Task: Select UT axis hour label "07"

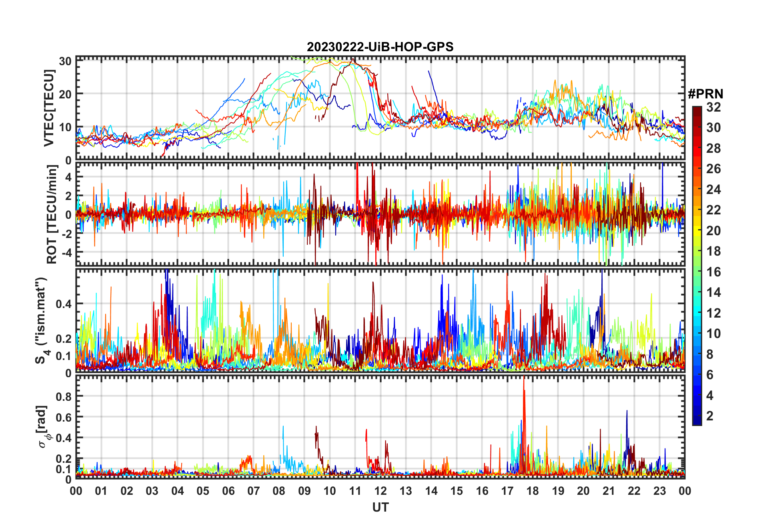Action: pos(254,491)
